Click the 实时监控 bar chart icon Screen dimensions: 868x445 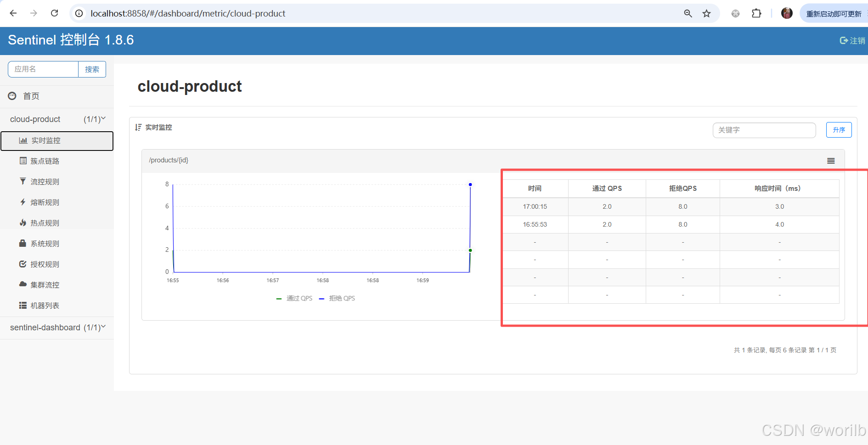23,140
